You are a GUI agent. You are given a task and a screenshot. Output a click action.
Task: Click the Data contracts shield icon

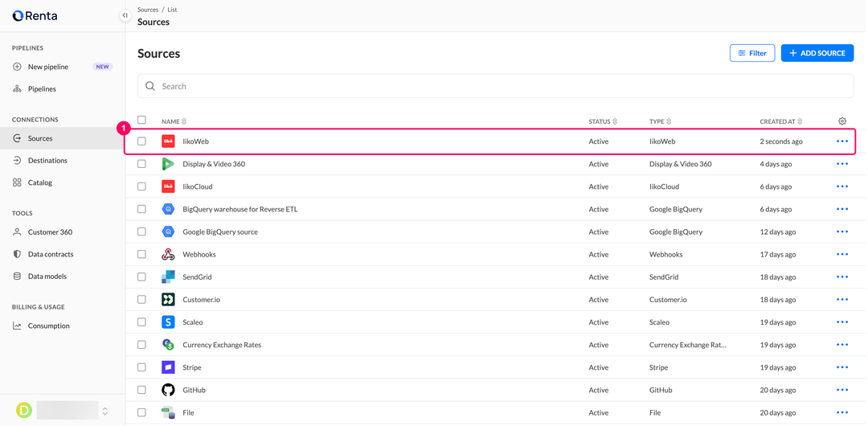[17, 254]
